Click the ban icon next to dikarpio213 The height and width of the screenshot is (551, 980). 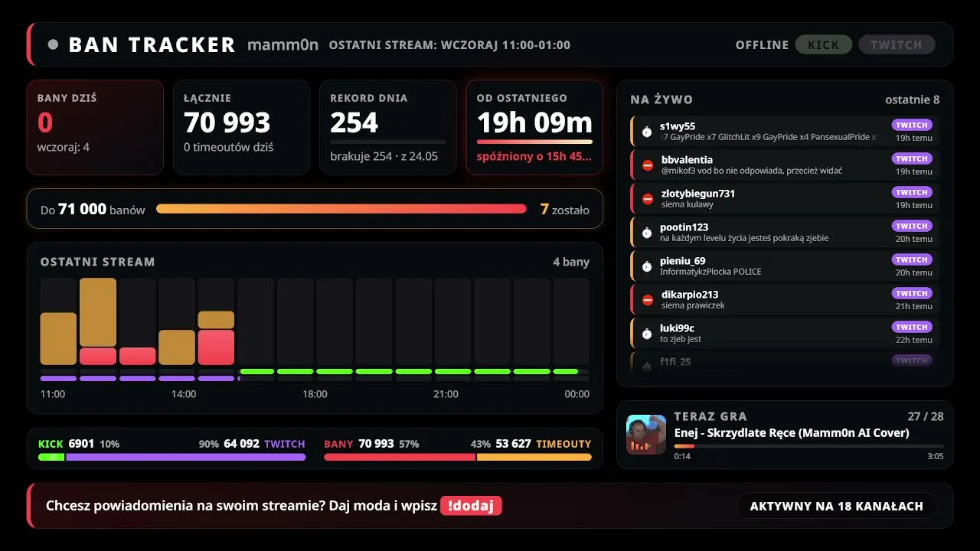[648, 300]
